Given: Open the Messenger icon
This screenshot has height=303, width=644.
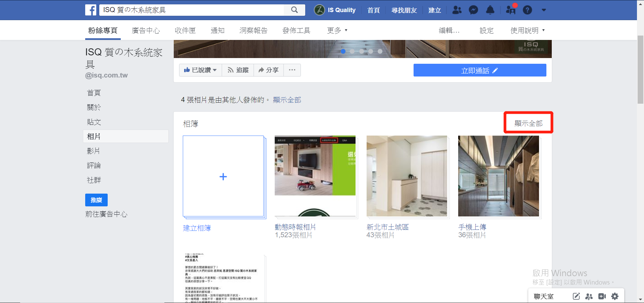Looking at the screenshot, I should coord(473,10).
